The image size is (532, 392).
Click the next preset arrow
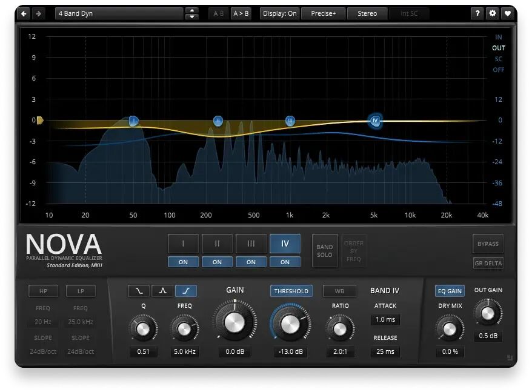pos(39,13)
